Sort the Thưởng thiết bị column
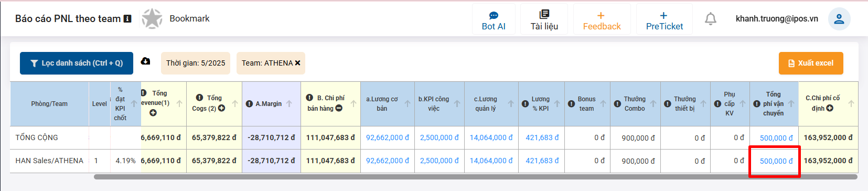Image resolution: width=868 pixels, height=191 pixels. [x=703, y=104]
